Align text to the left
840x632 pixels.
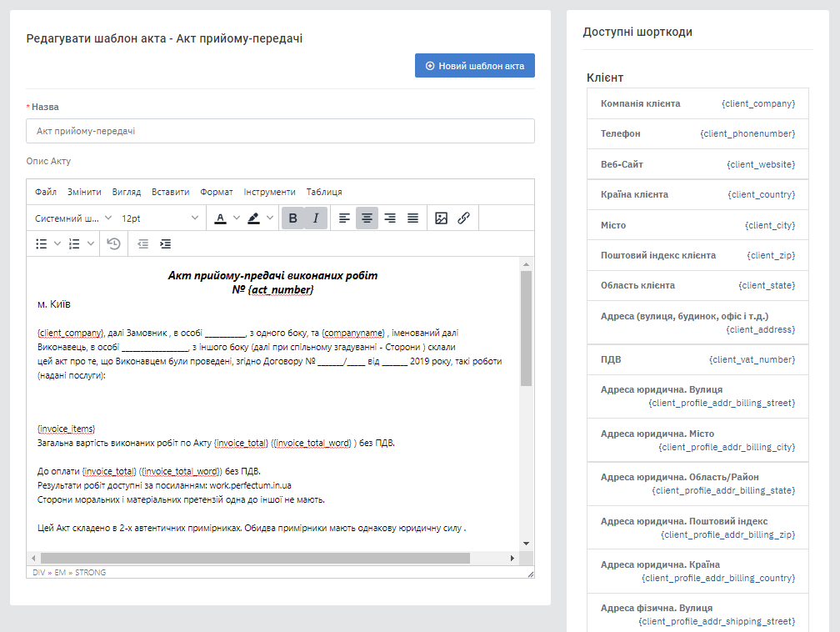(344, 218)
